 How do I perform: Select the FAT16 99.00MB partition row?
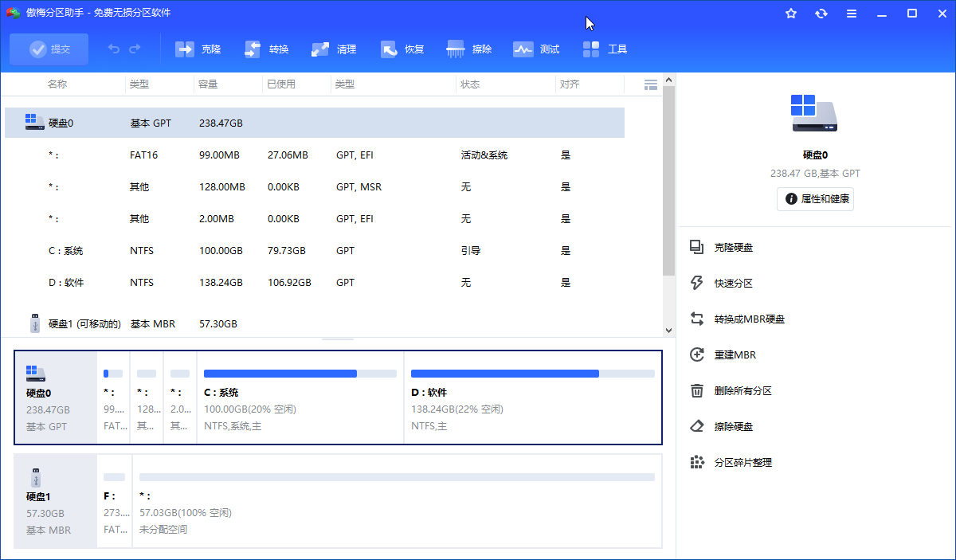[315, 155]
